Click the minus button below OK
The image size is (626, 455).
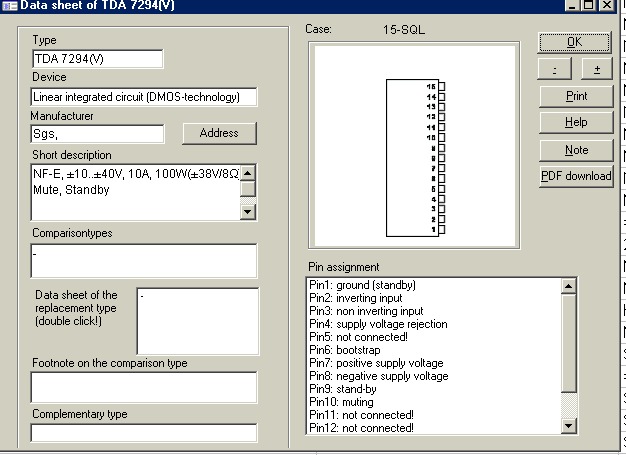point(555,69)
